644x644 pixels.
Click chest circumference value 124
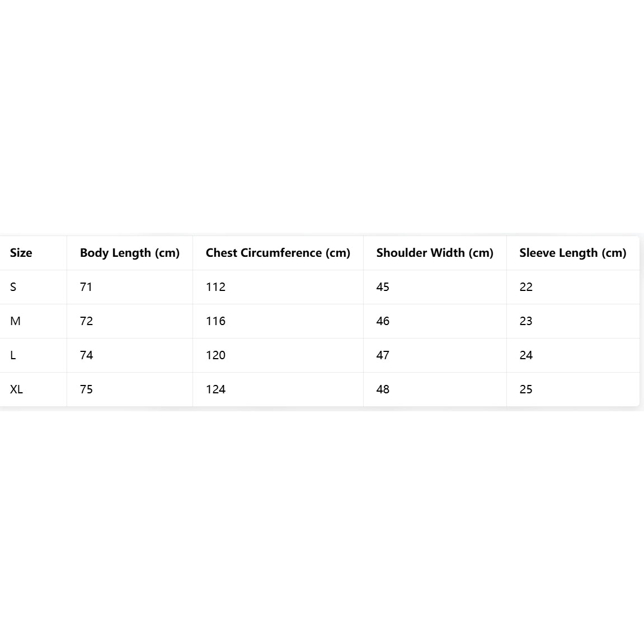coord(215,389)
